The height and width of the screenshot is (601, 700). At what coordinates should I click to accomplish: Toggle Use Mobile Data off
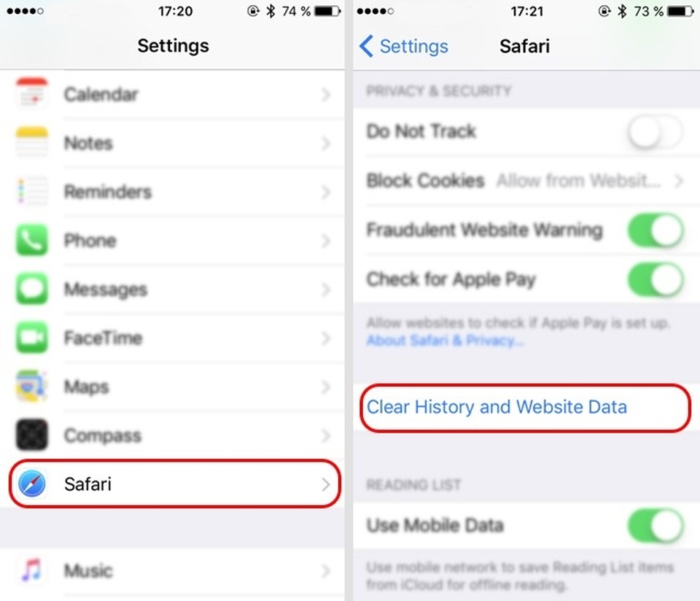[x=656, y=525]
